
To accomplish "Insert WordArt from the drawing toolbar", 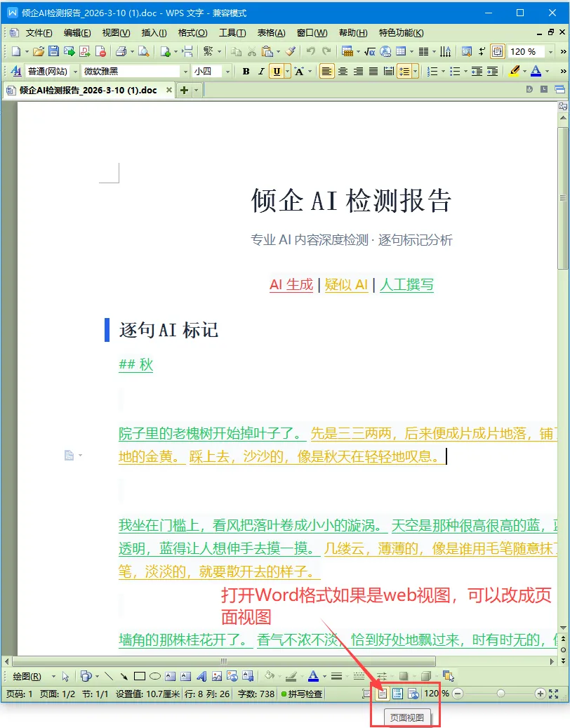I will pyautogui.click(x=202, y=677).
